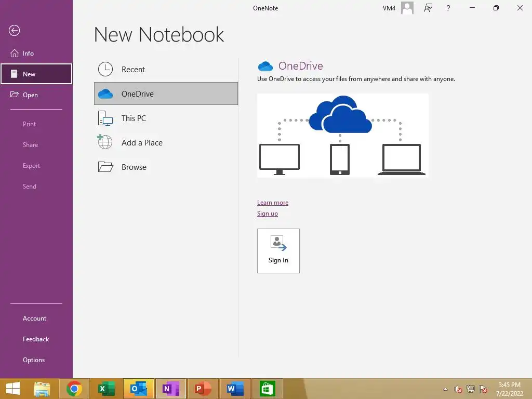Follow the Sign up link
Viewport: 532px width, 399px height.
click(268, 214)
